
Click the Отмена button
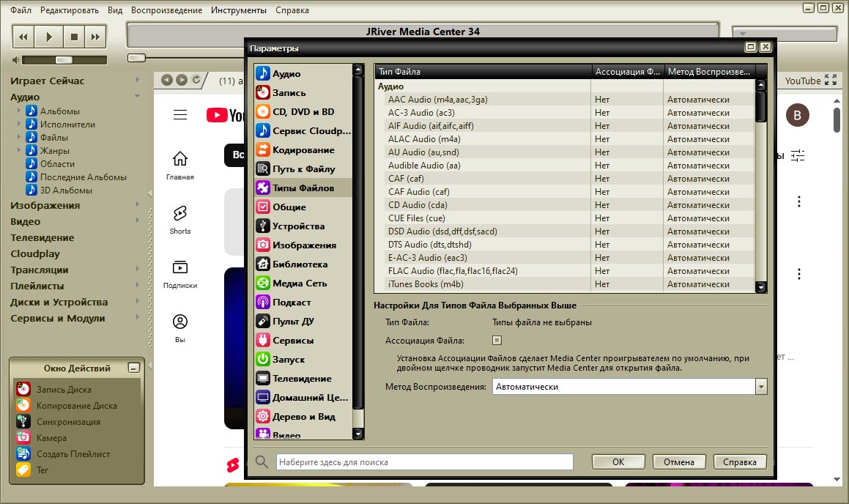tap(678, 462)
